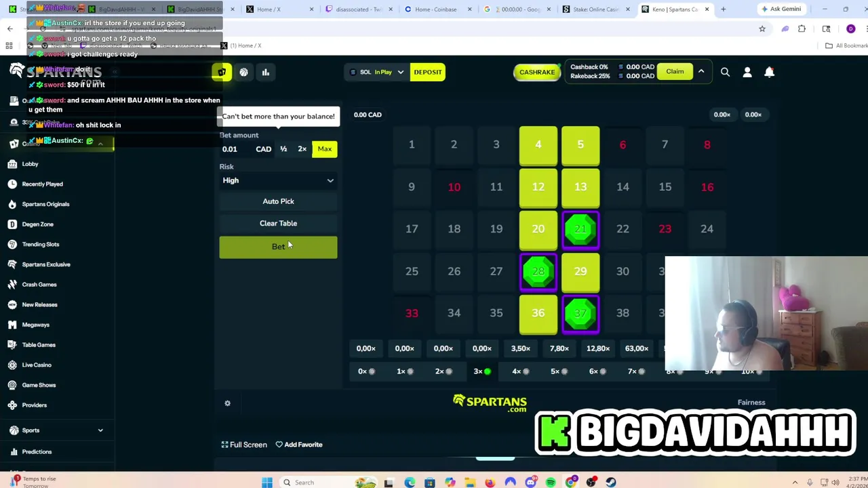The image size is (868, 488).
Task: Collapse the cashback rakeback panel arrow
Action: coord(701,71)
